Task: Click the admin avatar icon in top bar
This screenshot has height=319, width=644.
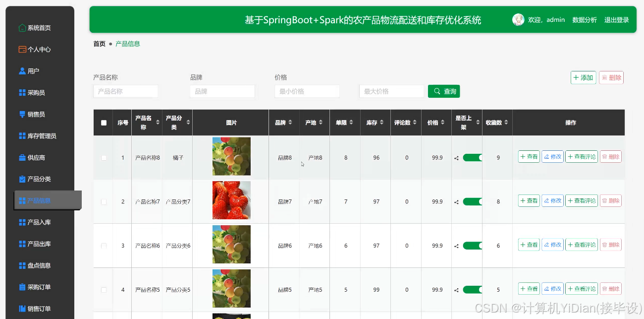Action: point(518,19)
